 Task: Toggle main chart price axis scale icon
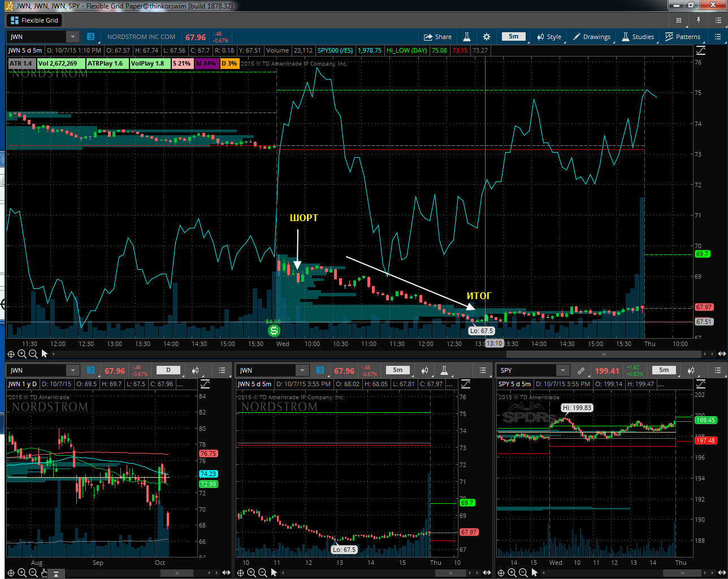click(701, 50)
